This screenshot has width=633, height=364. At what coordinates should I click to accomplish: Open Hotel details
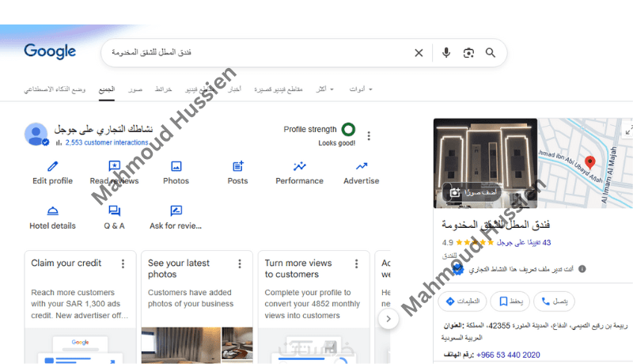click(52, 218)
